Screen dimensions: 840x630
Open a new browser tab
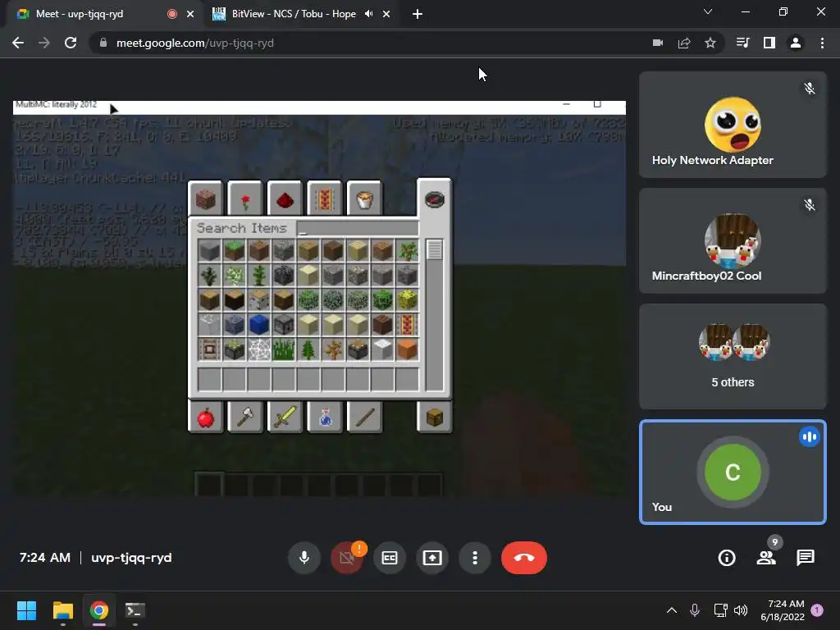[x=418, y=14]
